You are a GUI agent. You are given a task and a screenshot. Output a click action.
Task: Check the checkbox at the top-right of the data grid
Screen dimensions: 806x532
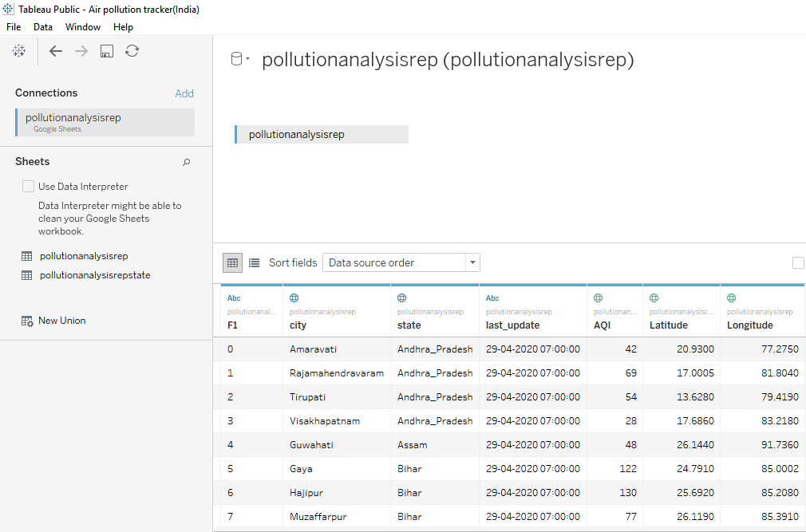point(798,262)
